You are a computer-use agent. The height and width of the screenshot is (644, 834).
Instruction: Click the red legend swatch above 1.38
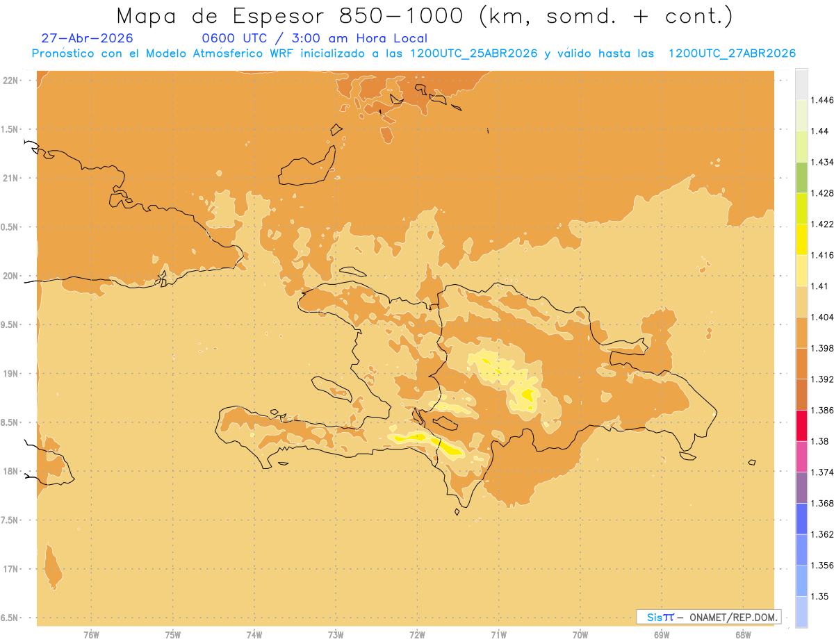click(801, 425)
